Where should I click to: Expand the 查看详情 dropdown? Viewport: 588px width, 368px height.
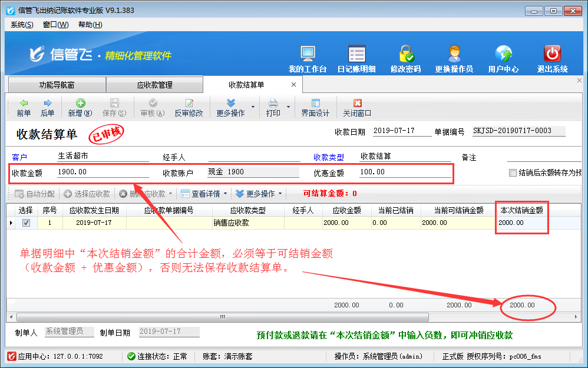225,194
